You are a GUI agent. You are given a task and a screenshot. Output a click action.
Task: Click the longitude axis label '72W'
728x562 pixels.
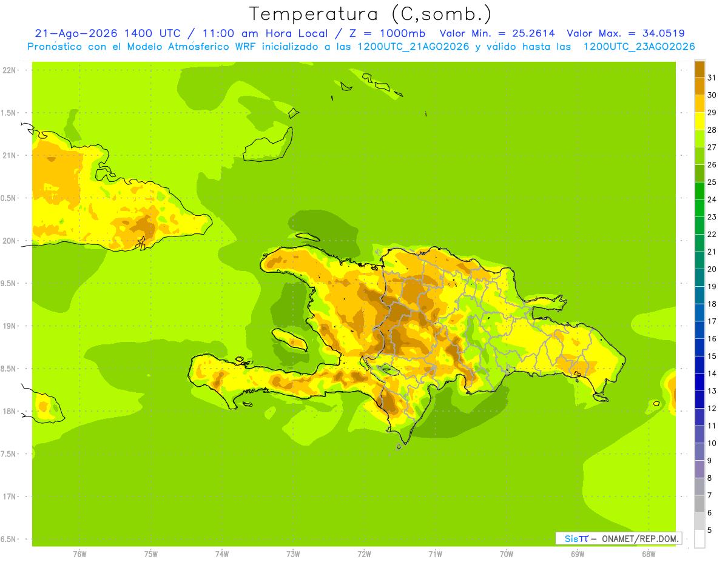(x=364, y=554)
